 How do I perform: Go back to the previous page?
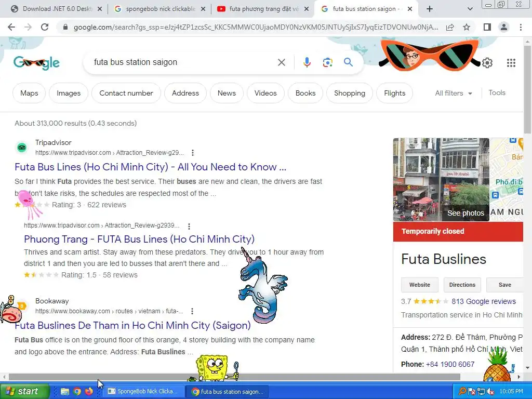tap(11, 27)
